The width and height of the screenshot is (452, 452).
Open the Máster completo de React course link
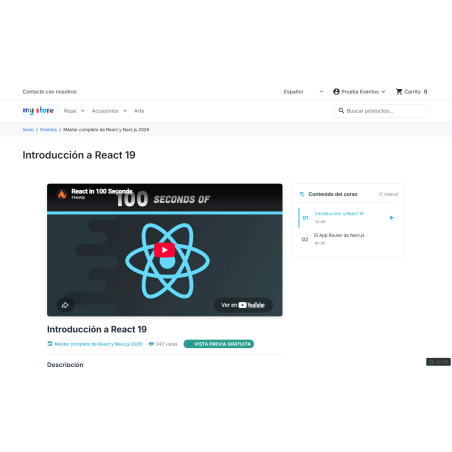point(98,344)
